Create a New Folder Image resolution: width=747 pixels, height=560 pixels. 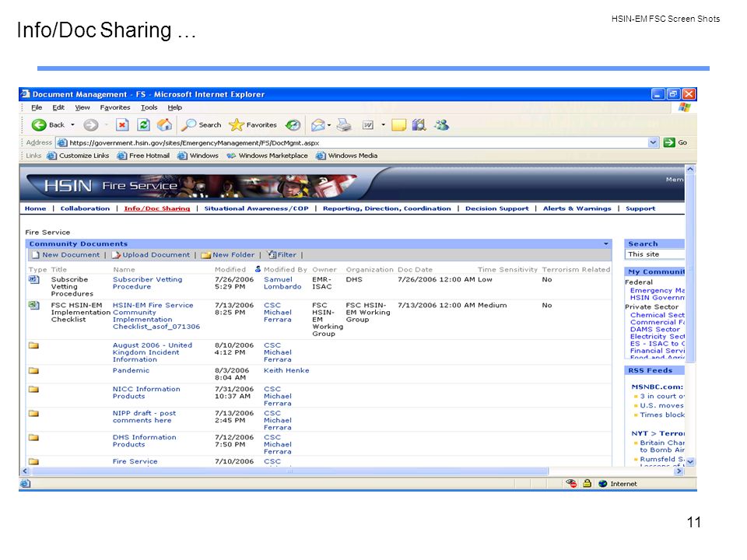tap(228, 255)
